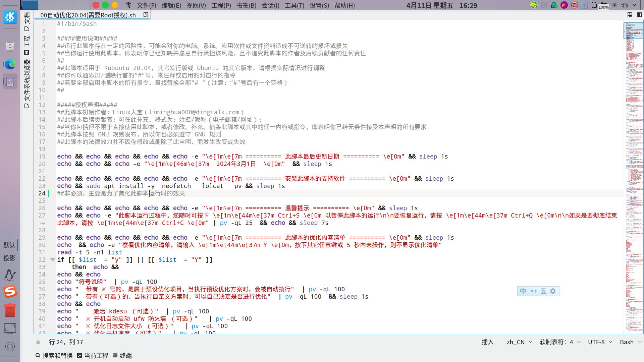Viewport: 644px width, 362px height.
Task: Open the red trash bin icon
Action: pyautogui.click(x=10, y=310)
